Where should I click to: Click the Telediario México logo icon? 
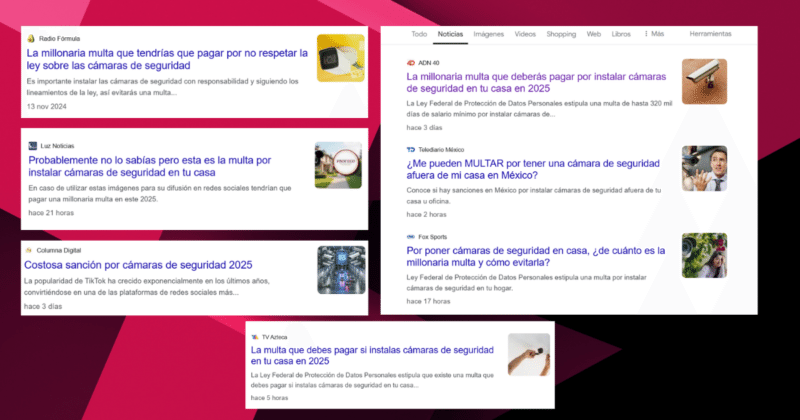(411, 150)
